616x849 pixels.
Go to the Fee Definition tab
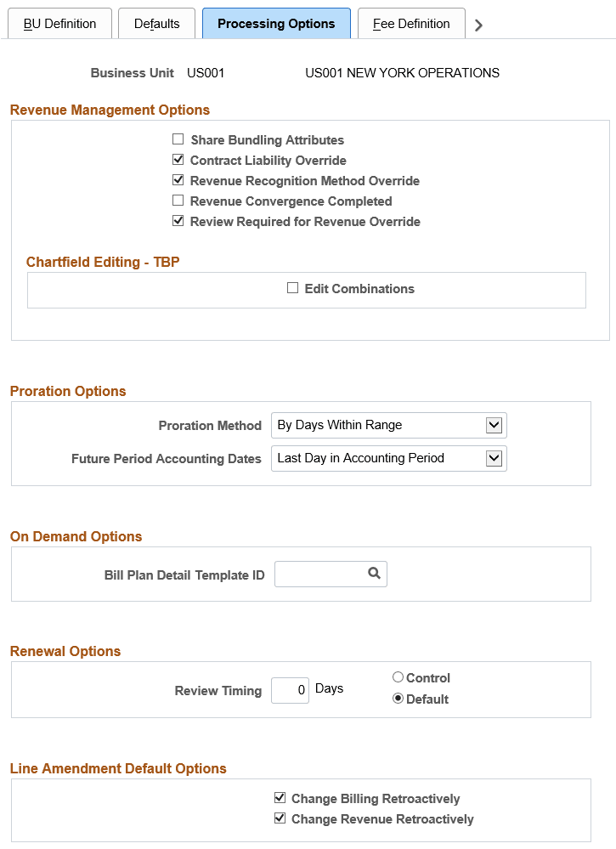point(411,24)
